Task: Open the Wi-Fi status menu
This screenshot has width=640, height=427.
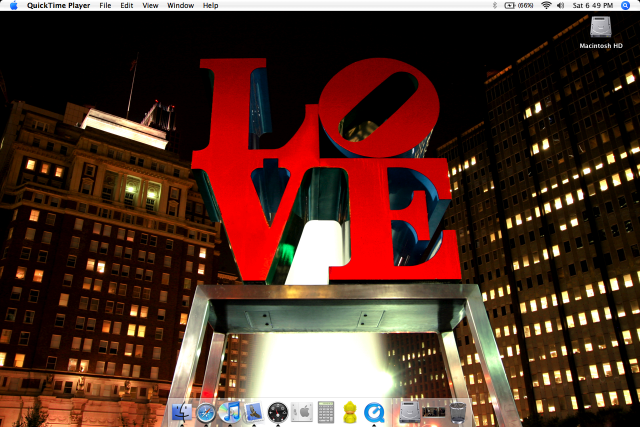Action: coord(545,6)
